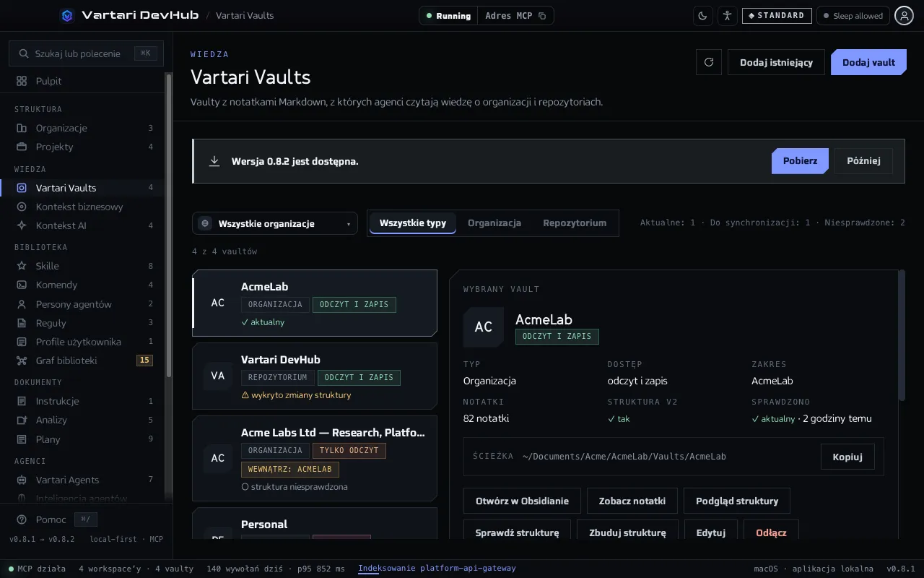Open Reguły in the sidebar
Screen dimensions: 924x578
[84, 323]
